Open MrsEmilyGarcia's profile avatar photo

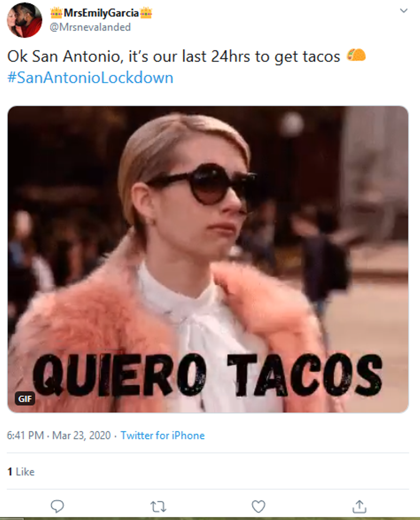pyautogui.click(x=24, y=20)
